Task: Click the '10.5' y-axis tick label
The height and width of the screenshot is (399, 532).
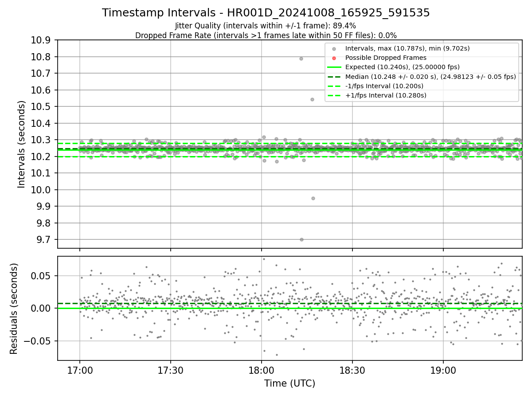Action: click(41, 107)
